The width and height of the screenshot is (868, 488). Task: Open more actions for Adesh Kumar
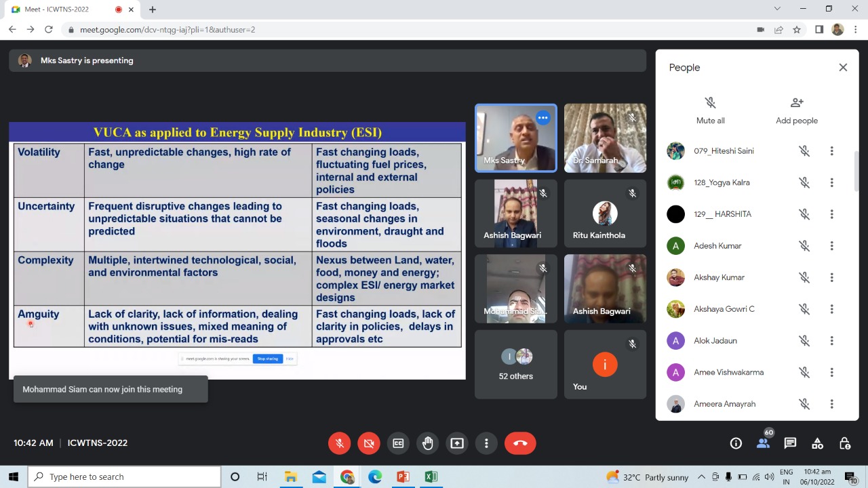[x=831, y=246]
